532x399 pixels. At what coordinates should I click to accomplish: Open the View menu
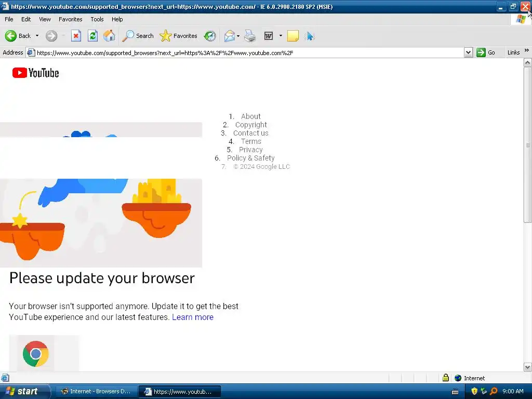[45, 19]
